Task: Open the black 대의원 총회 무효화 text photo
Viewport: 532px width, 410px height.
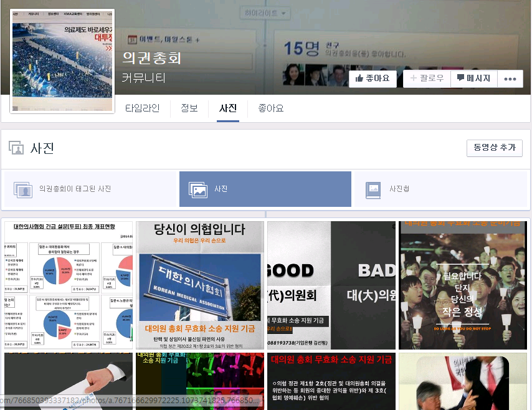Action: tap(331, 381)
